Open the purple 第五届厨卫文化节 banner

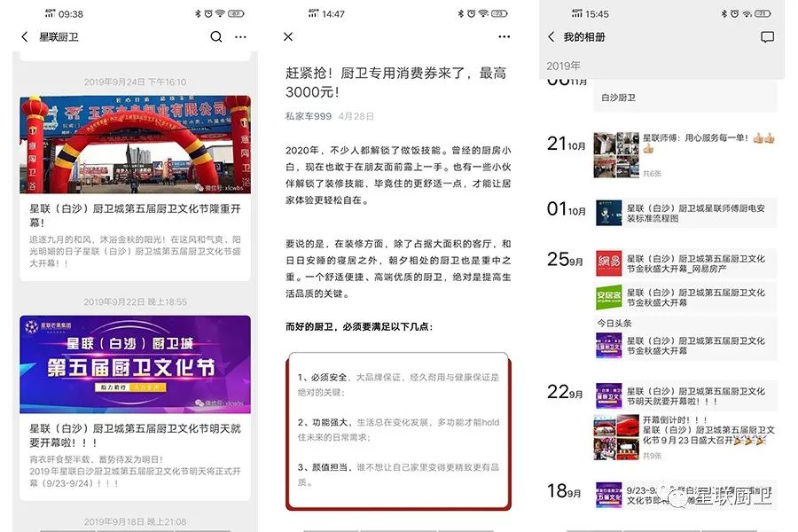tap(136, 364)
